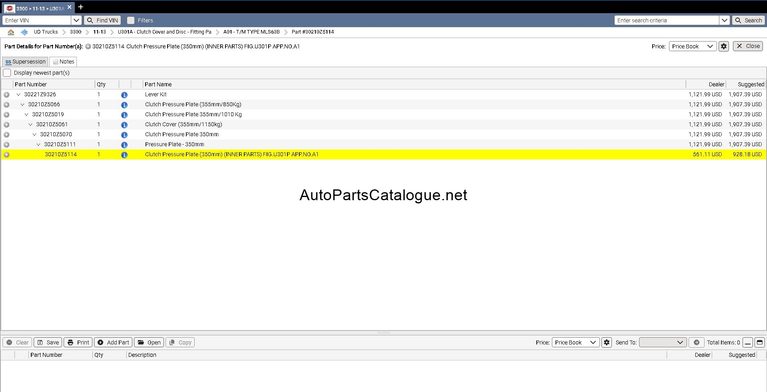767x392 pixels.
Task: Collapse the 30210Z5061 tree node
Action: tap(30, 125)
